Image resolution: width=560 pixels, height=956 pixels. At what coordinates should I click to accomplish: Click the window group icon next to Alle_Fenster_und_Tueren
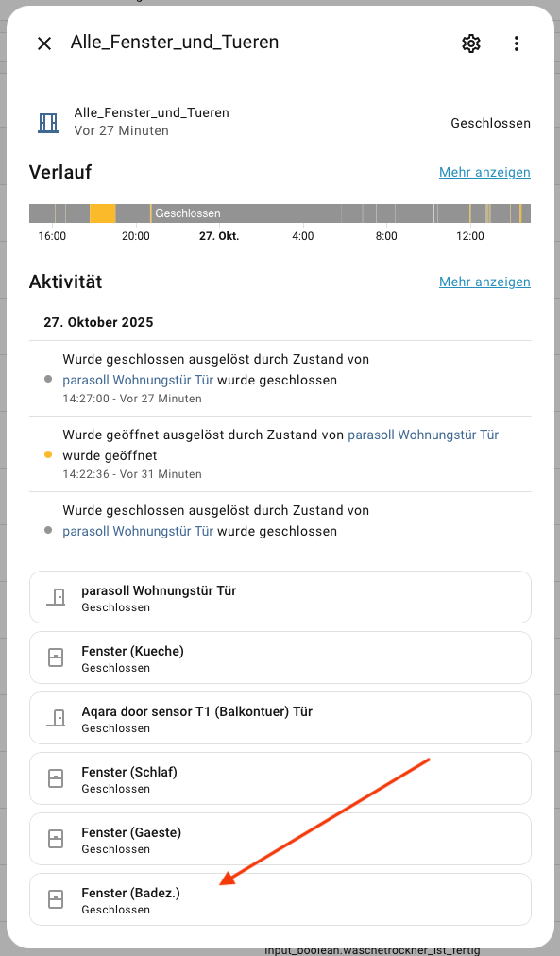click(x=48, y=123)
